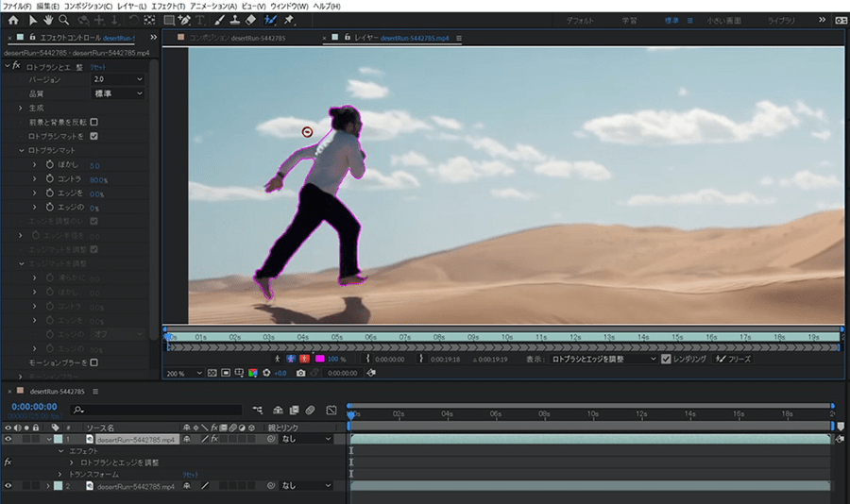
Task: Click the magenta overlay color swatch
Action: [318, 359]
